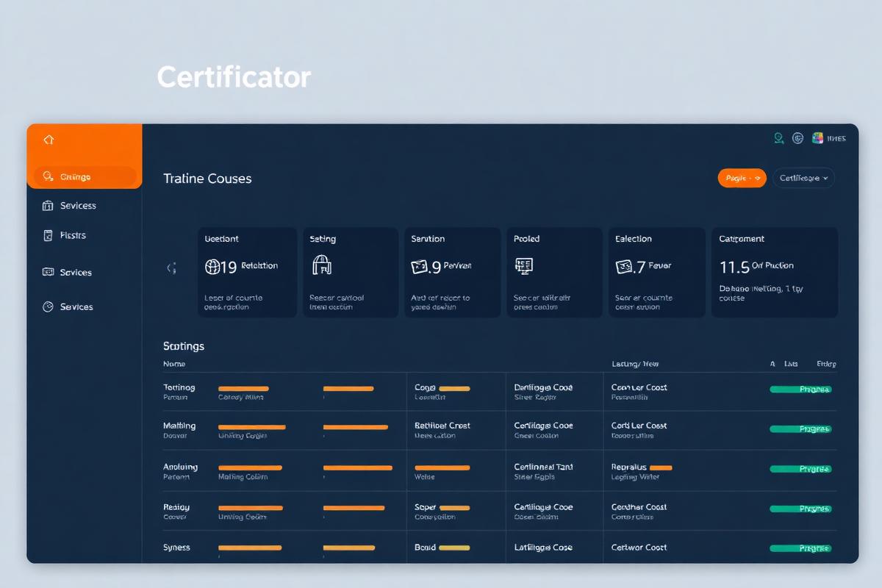Open the colorful grid apps icon
The image size is (882, 588).
(817, 138)
